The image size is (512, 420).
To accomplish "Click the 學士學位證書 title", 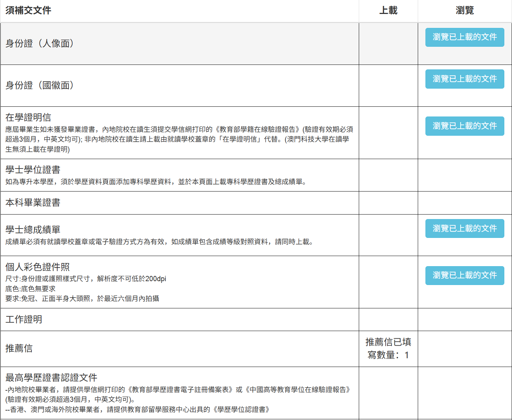I will (x=33, y=170).
